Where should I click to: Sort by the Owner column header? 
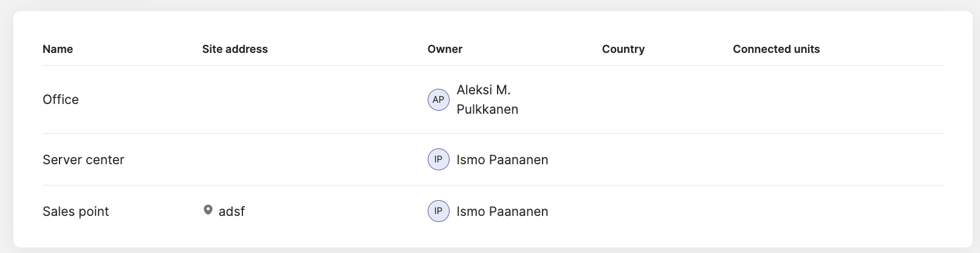tap(445, 49)
